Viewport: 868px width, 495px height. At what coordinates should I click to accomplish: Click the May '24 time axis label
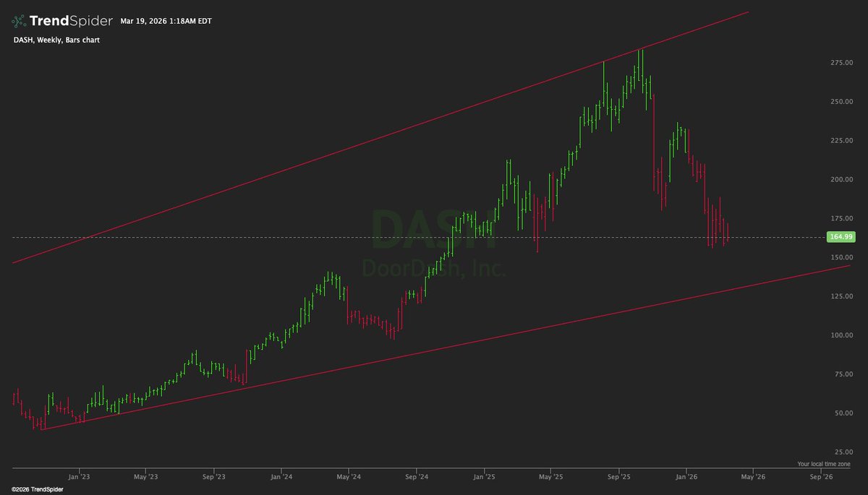[349, 477]
